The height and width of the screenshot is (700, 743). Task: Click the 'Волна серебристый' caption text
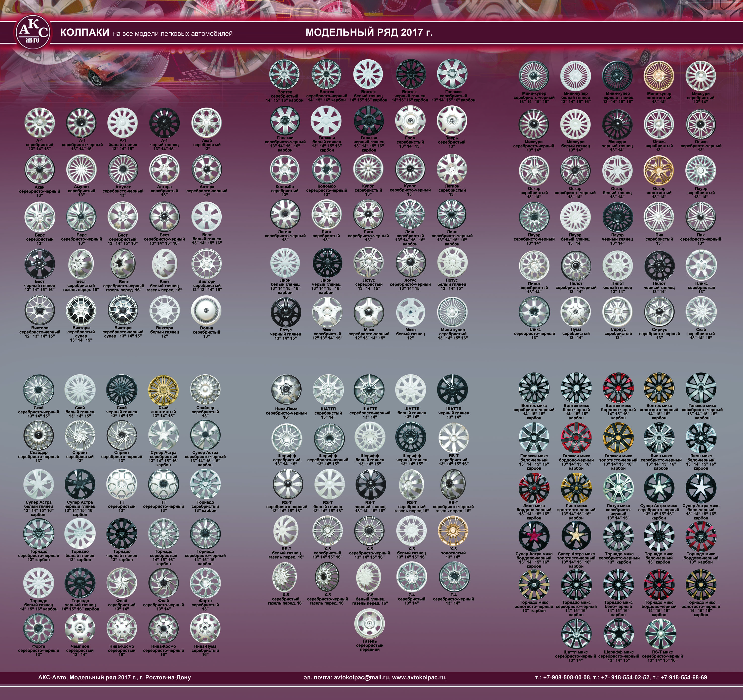click(206, 332)
